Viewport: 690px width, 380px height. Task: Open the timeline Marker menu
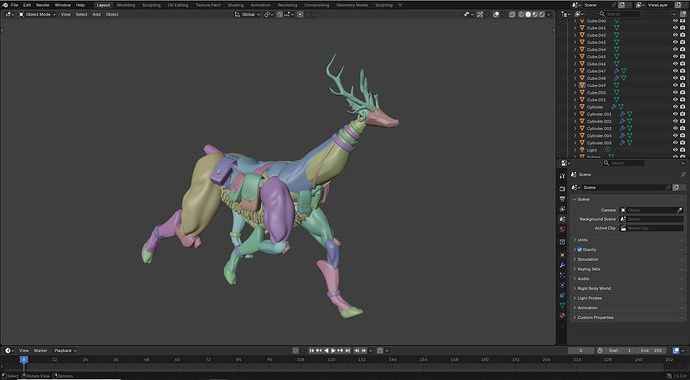pos(40,351)
